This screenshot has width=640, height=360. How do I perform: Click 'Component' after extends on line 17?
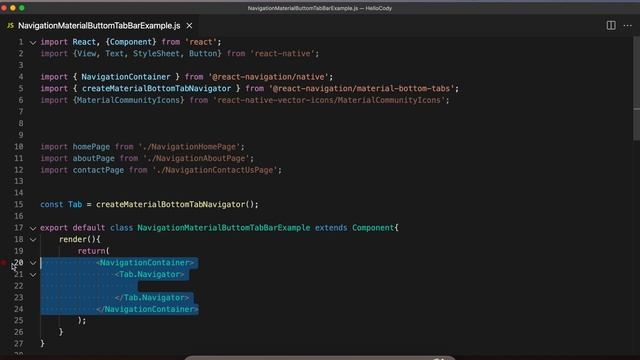[373, 228]
